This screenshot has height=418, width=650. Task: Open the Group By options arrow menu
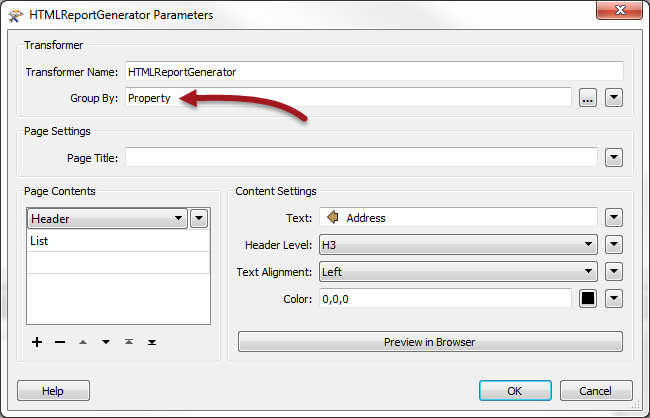pyautogui.click(x=614, y=98)
